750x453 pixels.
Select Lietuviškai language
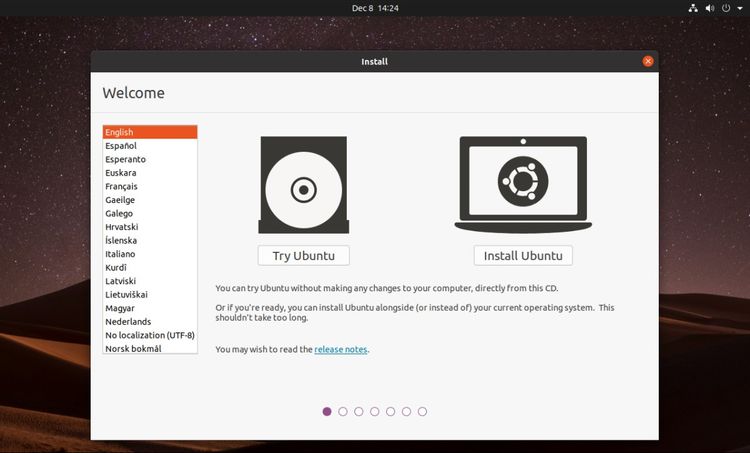[x=150, y=295]
